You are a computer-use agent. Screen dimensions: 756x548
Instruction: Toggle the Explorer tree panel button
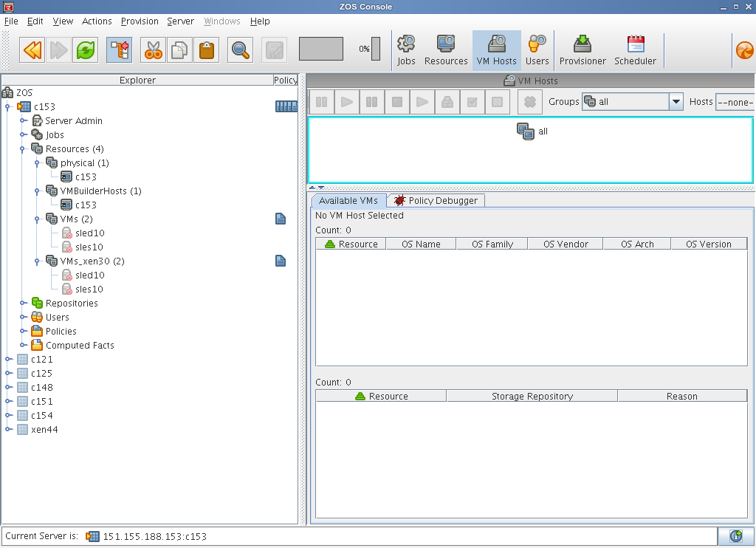coord(119,50)
